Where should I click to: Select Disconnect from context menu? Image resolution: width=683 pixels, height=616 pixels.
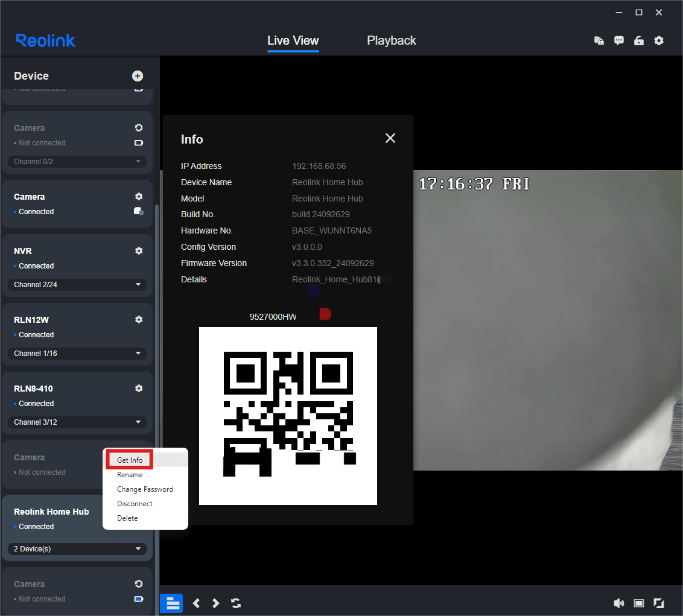(135, 504)
